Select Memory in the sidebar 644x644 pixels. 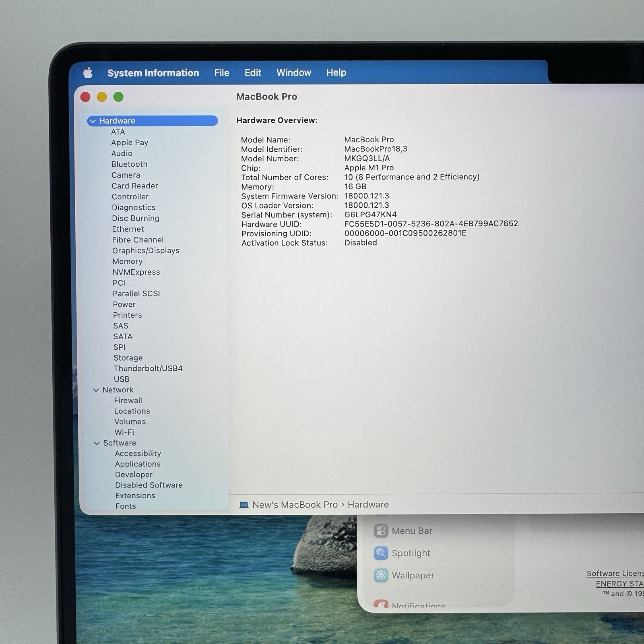tap(128, 262)
